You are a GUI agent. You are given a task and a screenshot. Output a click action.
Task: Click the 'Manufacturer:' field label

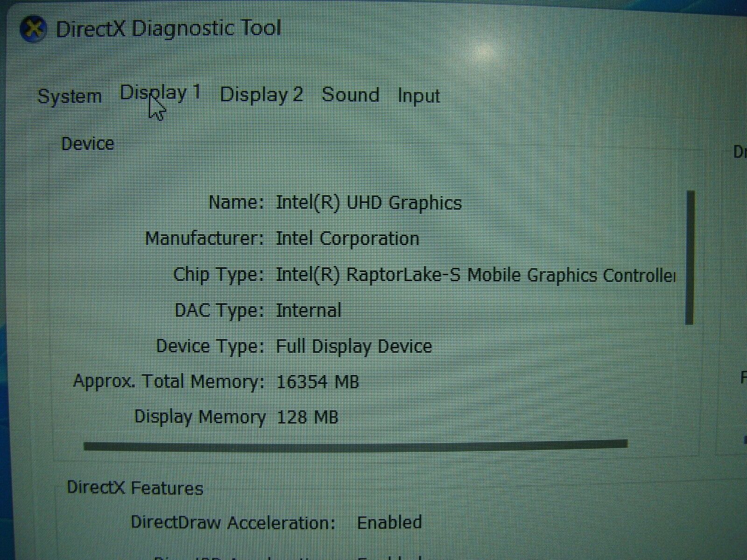pyautogui.click(x=204, y=238)
